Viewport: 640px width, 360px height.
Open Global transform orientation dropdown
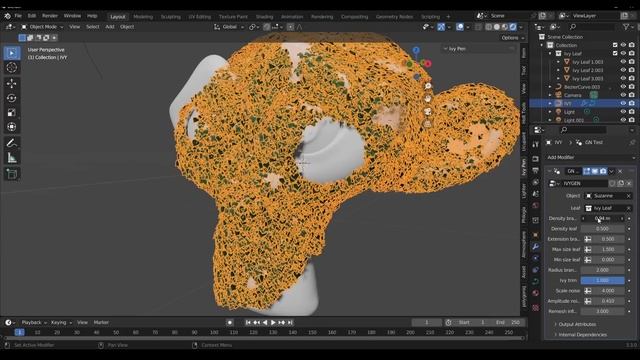point(229,27)
